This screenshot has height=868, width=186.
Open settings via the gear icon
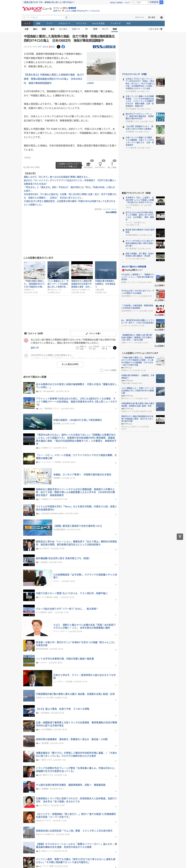161,18
